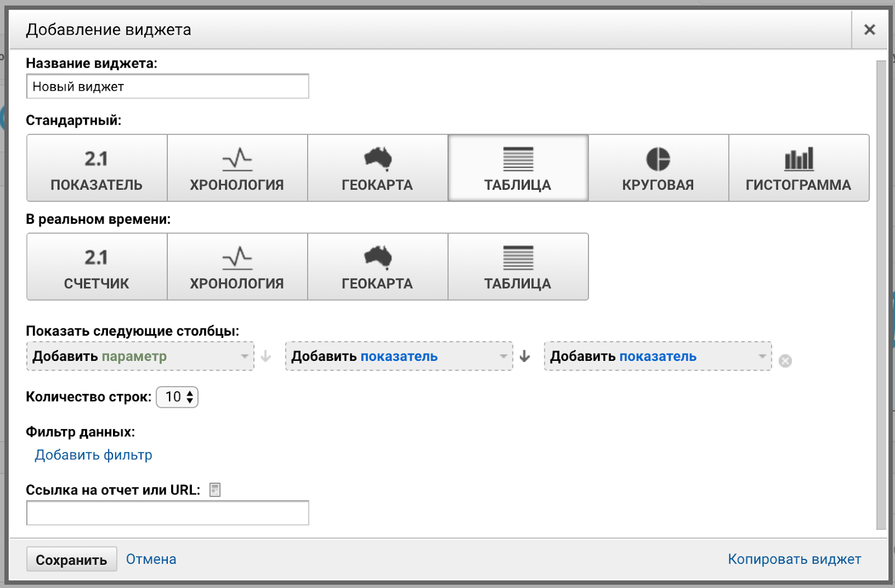Choose the Счетчик real-time widget
Screen dimensions: 895x588
(x=96, y=266)
